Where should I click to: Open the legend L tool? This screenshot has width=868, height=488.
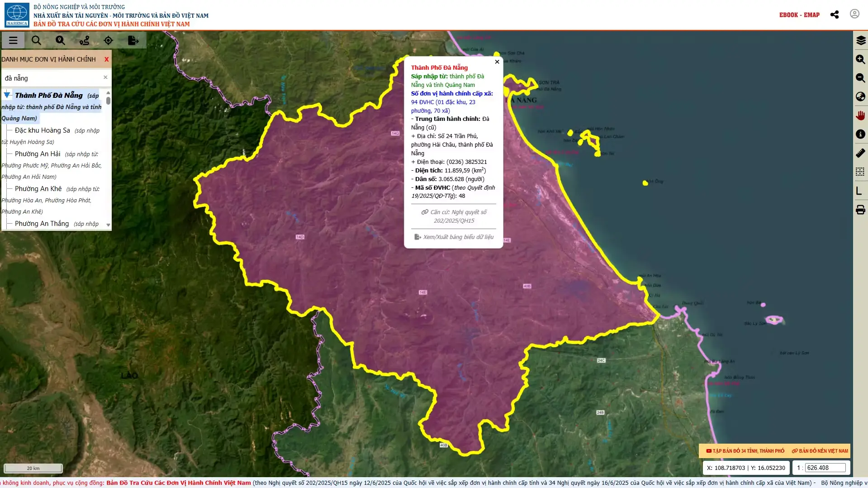click(859, 191)
